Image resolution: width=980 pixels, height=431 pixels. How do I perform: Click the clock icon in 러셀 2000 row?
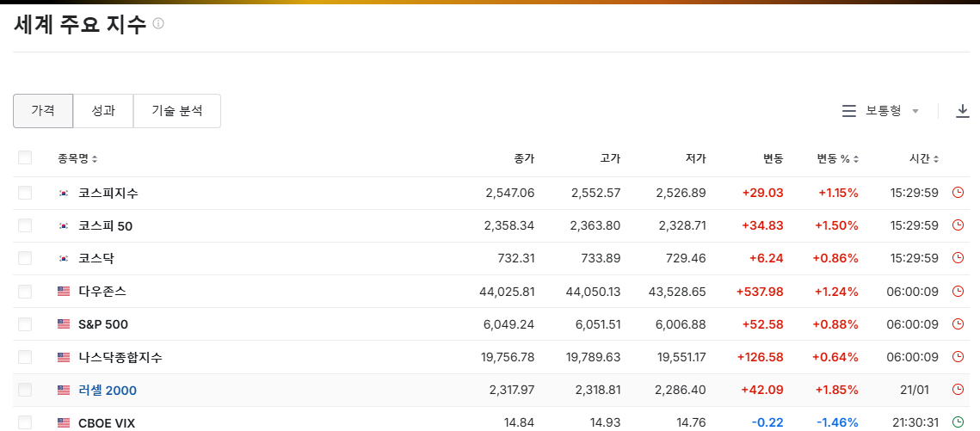pos(958,390)
